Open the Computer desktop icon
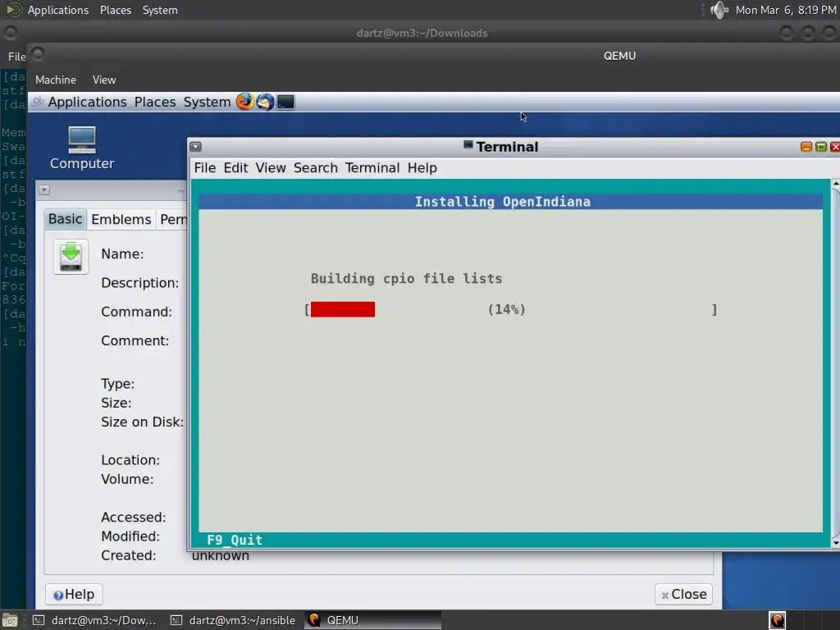 coord(82,148)
